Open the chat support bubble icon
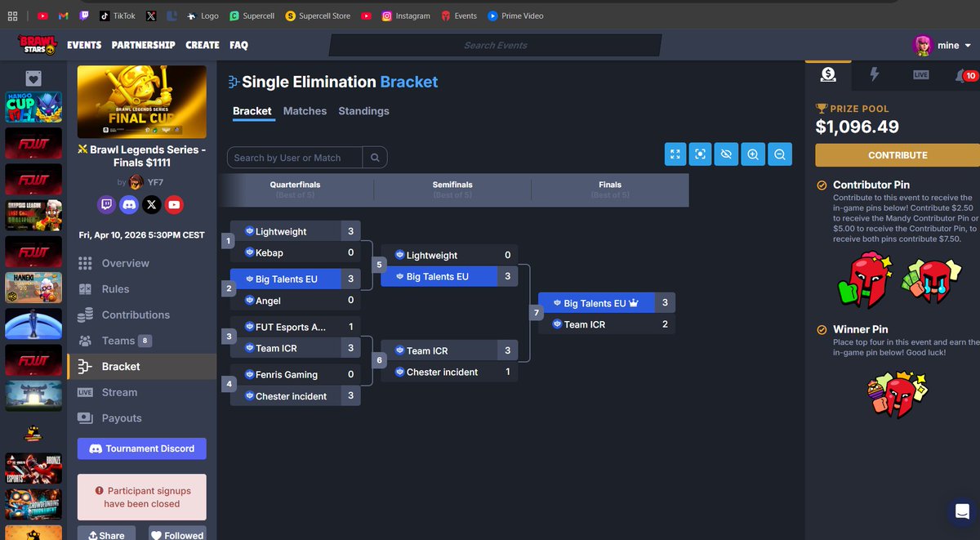This screenshot has width=980, height=540. (961, 512)
